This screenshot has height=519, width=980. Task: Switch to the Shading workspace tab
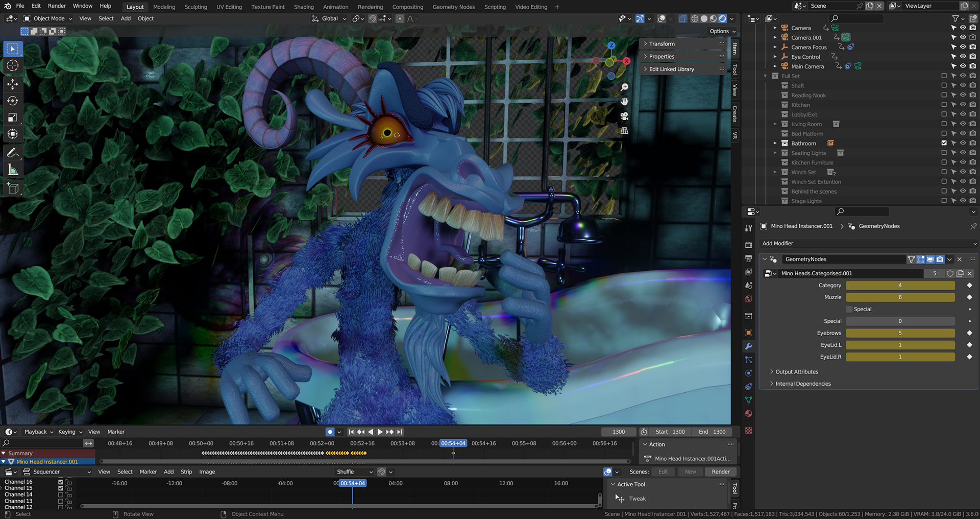[x=304, y=7]
